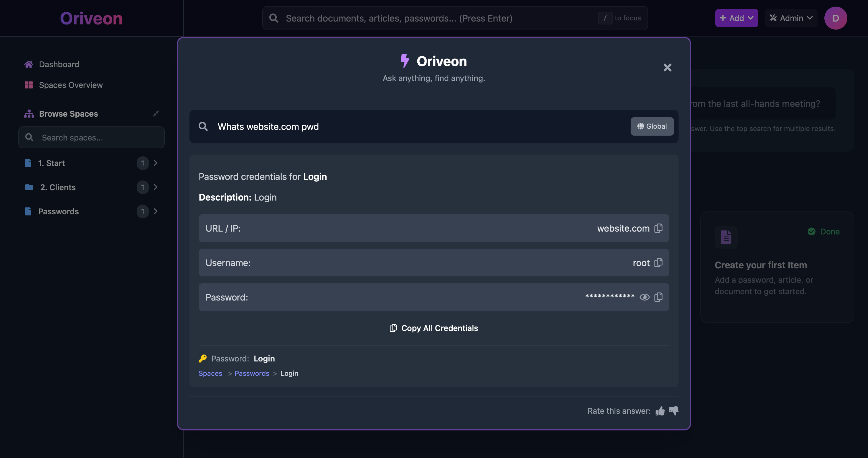Viewport: 868px width, 458px height.
Task: Copy the website.com URL value
Action: (x=658, y=228)
